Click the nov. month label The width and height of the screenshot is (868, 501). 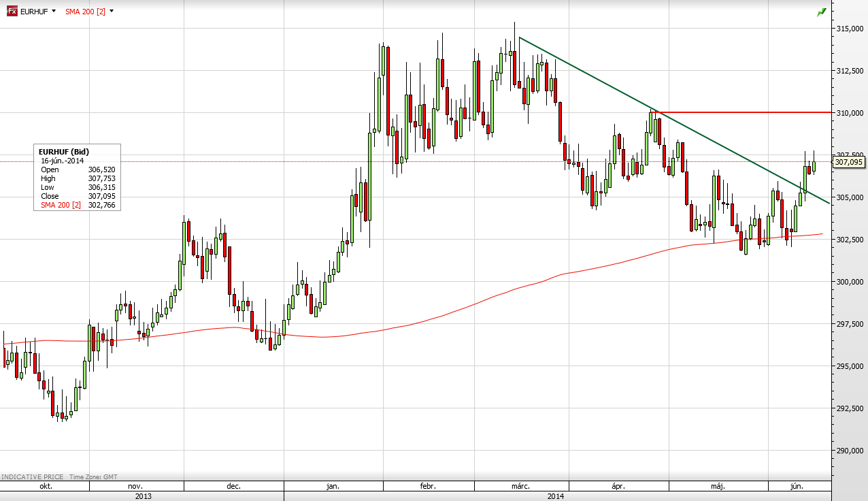point(135,487)
